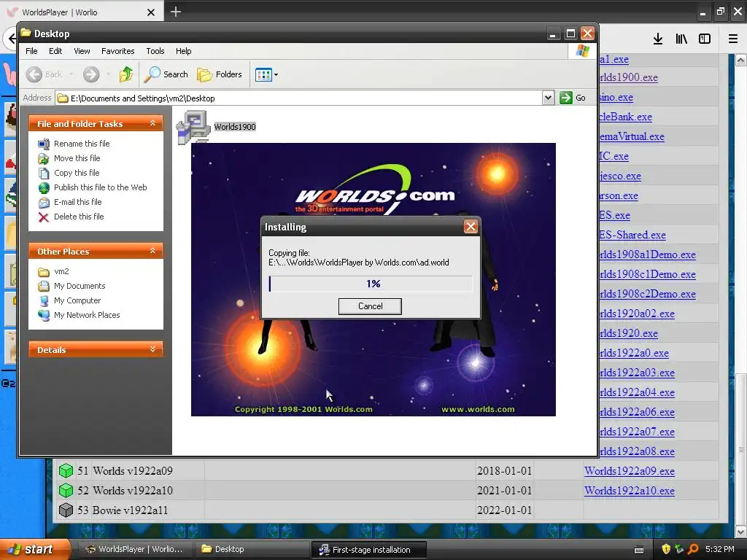
Task: Click Delete this file
Action: click(x=79, y=217)
